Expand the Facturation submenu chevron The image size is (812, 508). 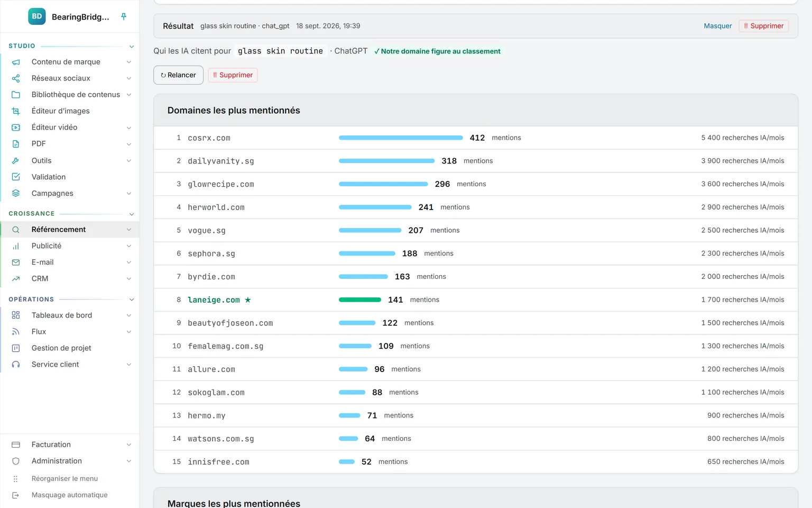pyautogui.click(x=129, y=445)
